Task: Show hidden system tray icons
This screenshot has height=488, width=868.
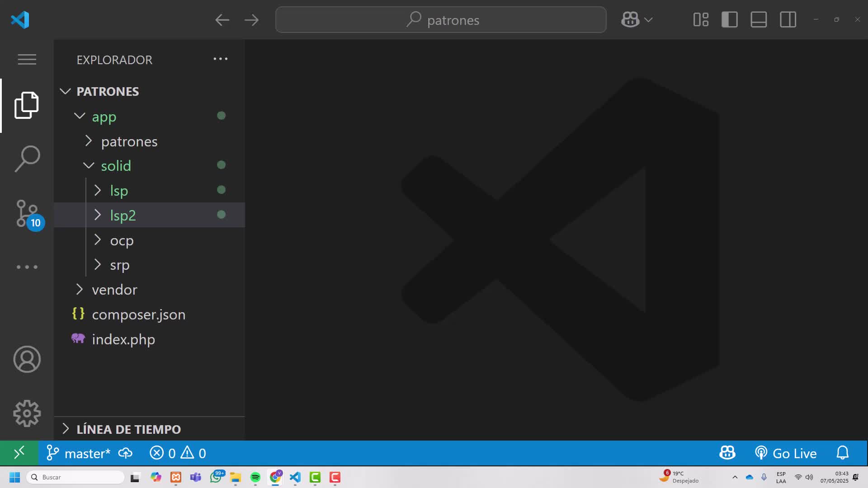Action: (735, 477)
